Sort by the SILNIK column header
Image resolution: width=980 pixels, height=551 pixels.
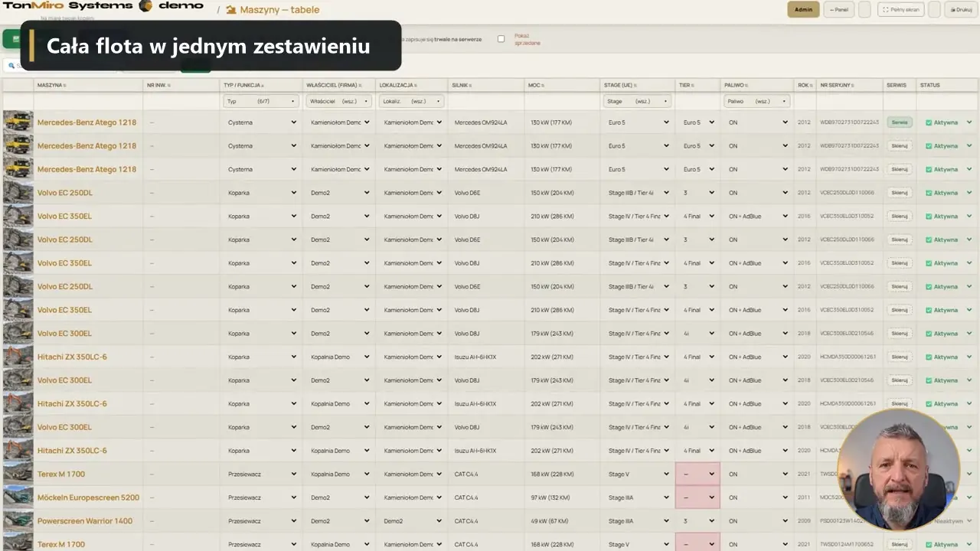click(x=462, y=85)
